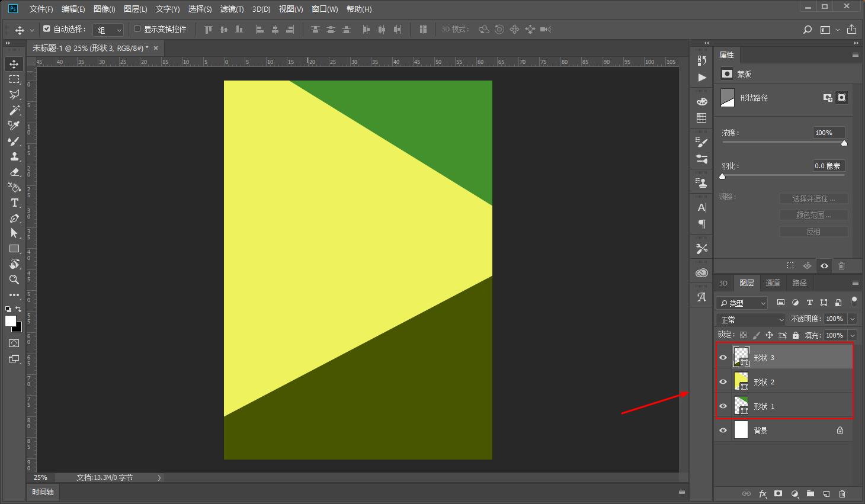Select the Zoom tool
The height and width of the screenshot is (504, 865).
point(14,280)
